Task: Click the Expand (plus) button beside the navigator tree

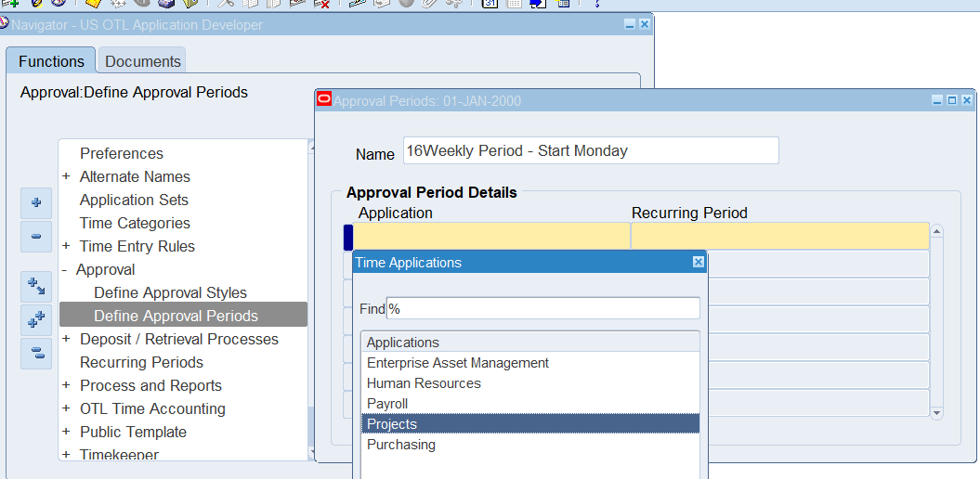Action: point(36,202)
